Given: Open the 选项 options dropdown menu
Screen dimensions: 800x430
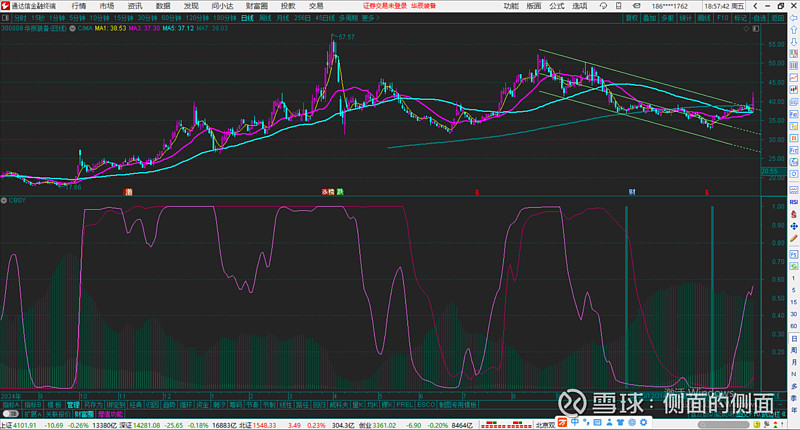Looking at the screenshot, I should [x=580, y=6].
